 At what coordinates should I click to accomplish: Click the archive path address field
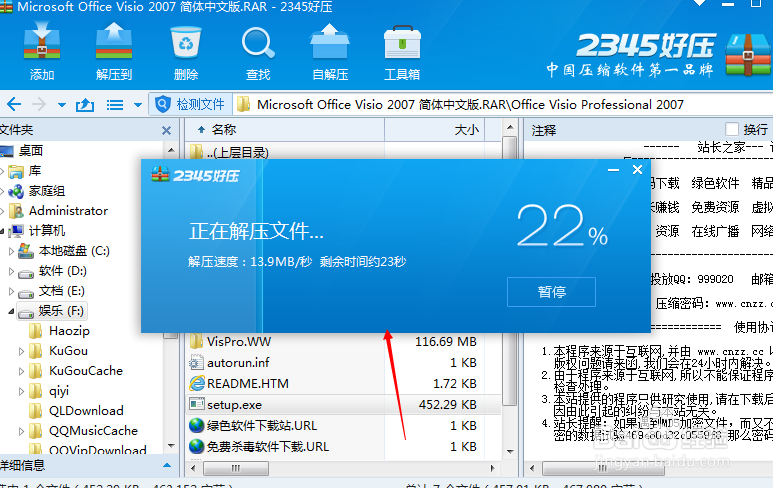502,105
